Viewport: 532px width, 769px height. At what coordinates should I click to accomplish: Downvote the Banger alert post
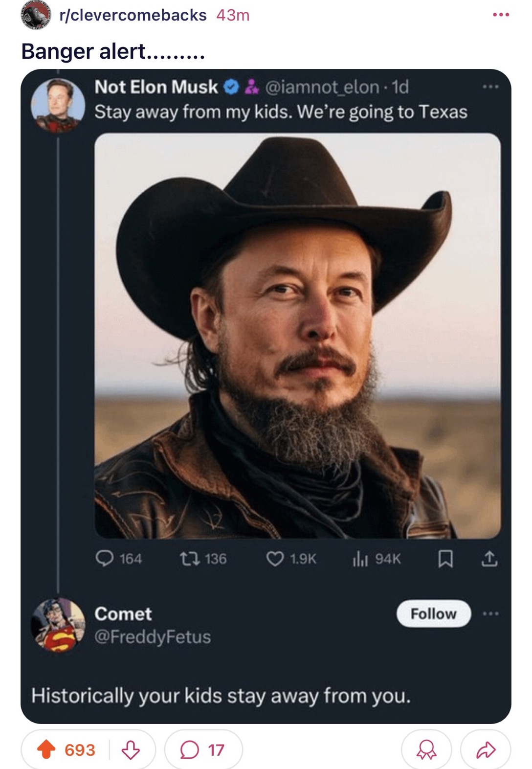click(x=131, y=749)
